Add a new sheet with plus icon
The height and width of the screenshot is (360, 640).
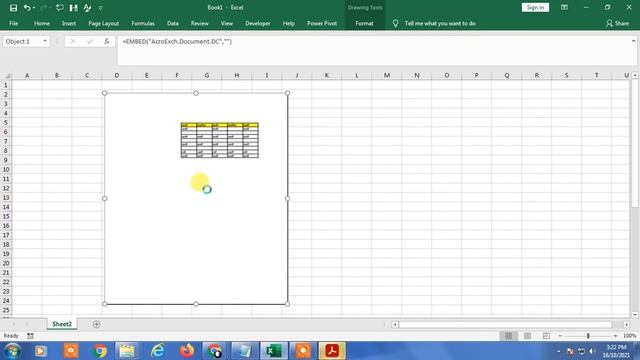[x=96, y=324]
